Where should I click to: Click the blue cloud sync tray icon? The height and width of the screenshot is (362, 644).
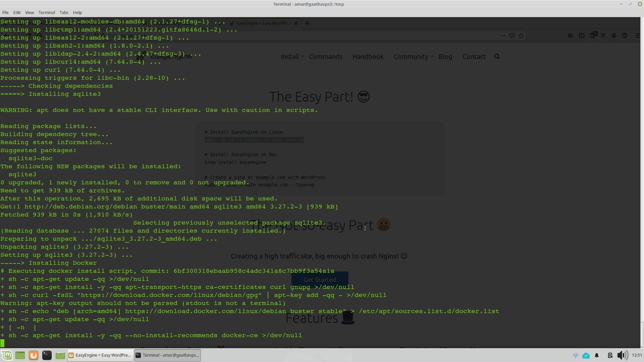coord(586,355)
